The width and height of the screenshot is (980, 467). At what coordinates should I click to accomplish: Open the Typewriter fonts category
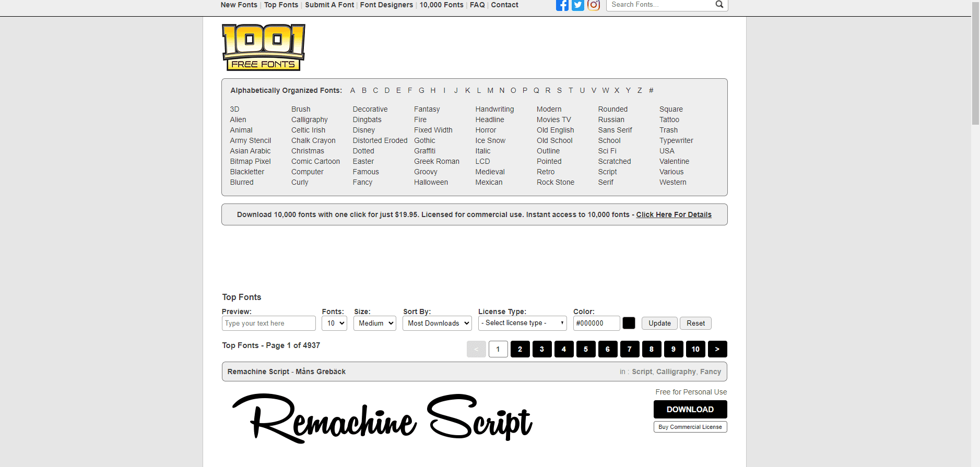676,140
